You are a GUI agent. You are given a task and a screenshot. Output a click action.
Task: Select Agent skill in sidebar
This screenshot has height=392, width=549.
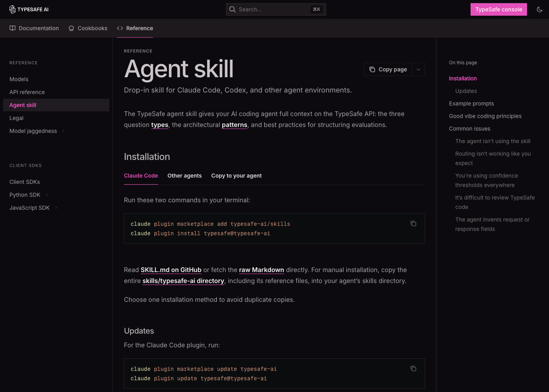[x=56, y=105]
